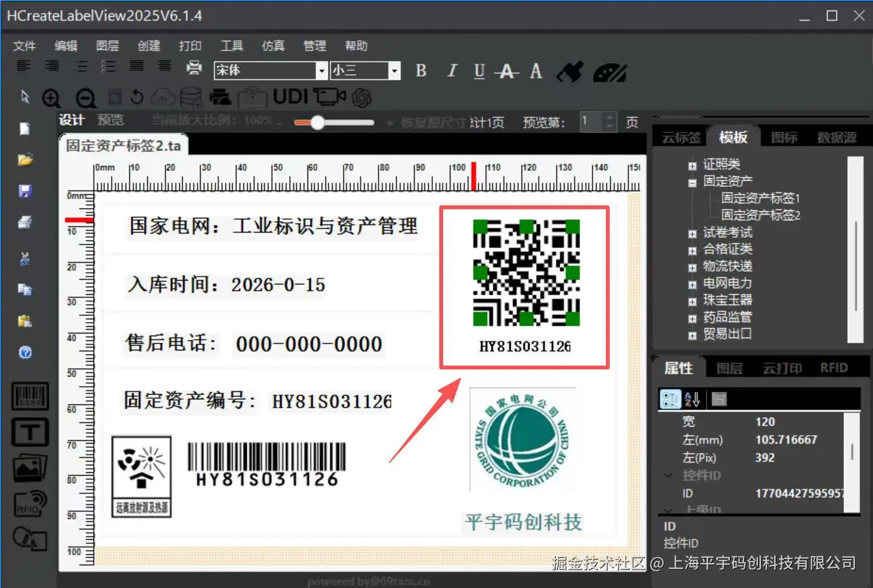Screen dimensions: 873x588
Task: Expand the 证照类 template category
Action: (692, 166)
